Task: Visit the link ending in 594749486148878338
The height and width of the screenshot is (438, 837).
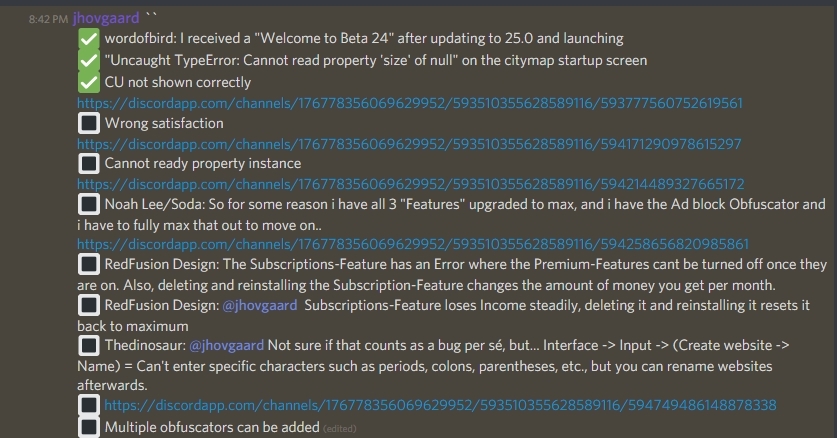Action: pyautogui.click(x=440, y=405)
